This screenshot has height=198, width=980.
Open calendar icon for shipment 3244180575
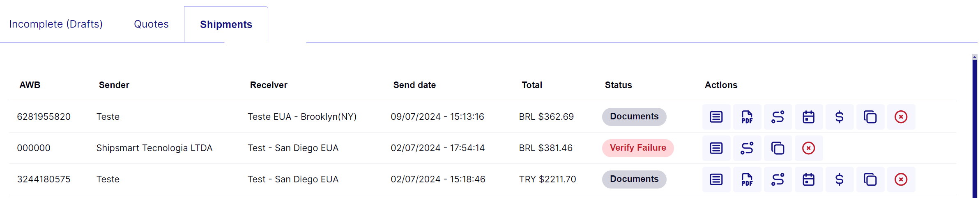809,179
